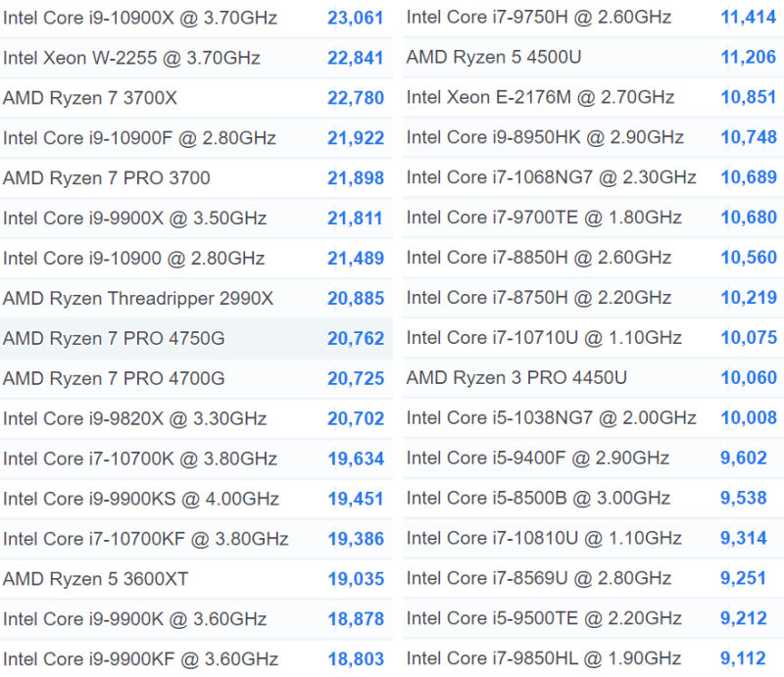784x677 pixels.
Task: Open the 22,841 score link
Action: (355, 58)
